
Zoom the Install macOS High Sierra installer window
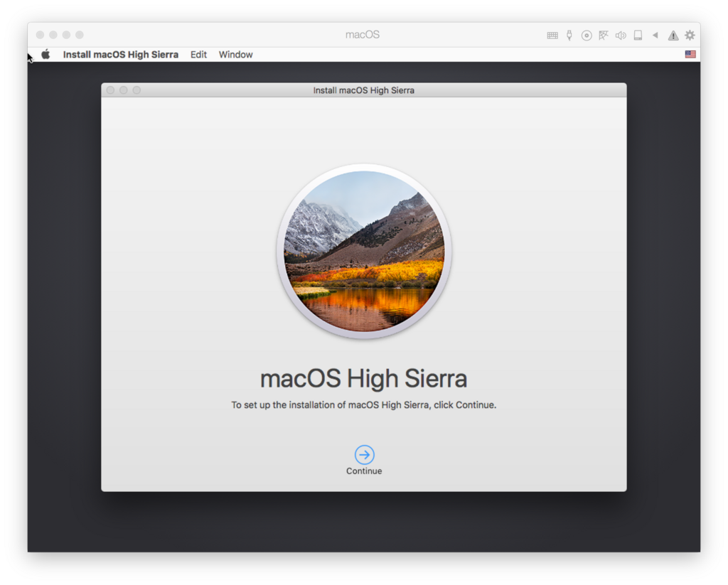click(136, 90)
